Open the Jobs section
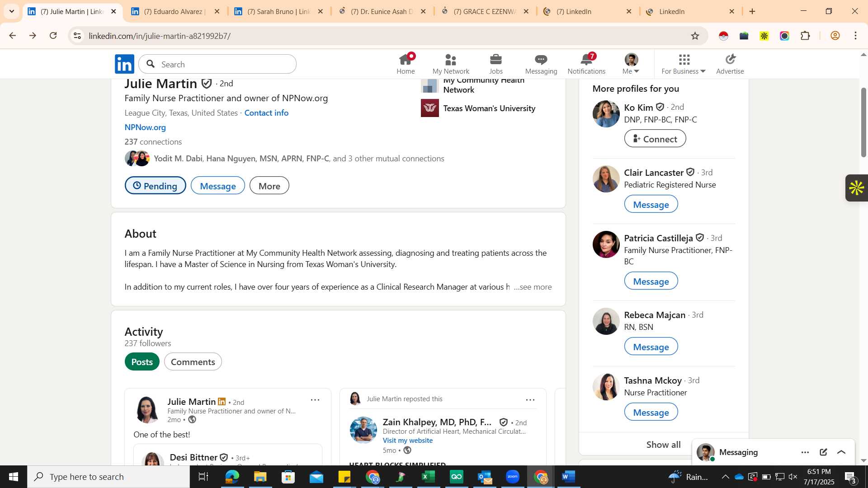This screenshot has width=868, height=488. pos(496,64)
